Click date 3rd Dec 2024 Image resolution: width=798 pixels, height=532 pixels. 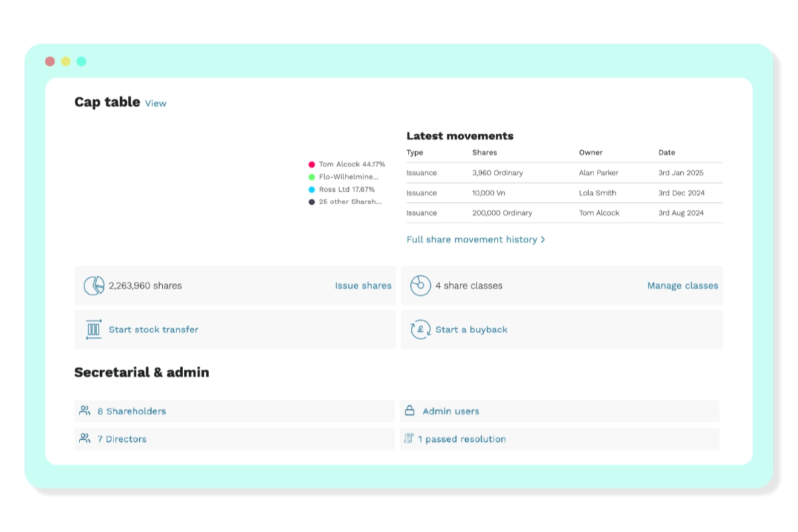682,193
